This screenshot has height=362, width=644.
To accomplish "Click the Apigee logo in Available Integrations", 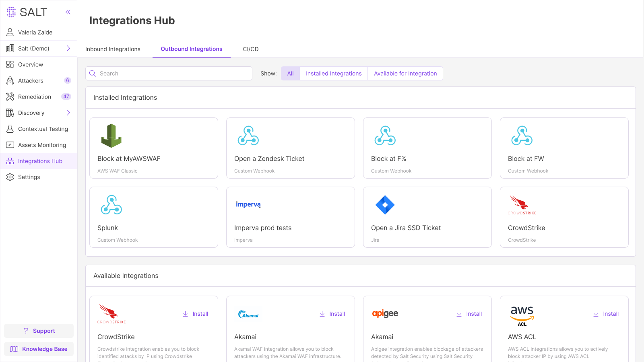I will [385, 314].
